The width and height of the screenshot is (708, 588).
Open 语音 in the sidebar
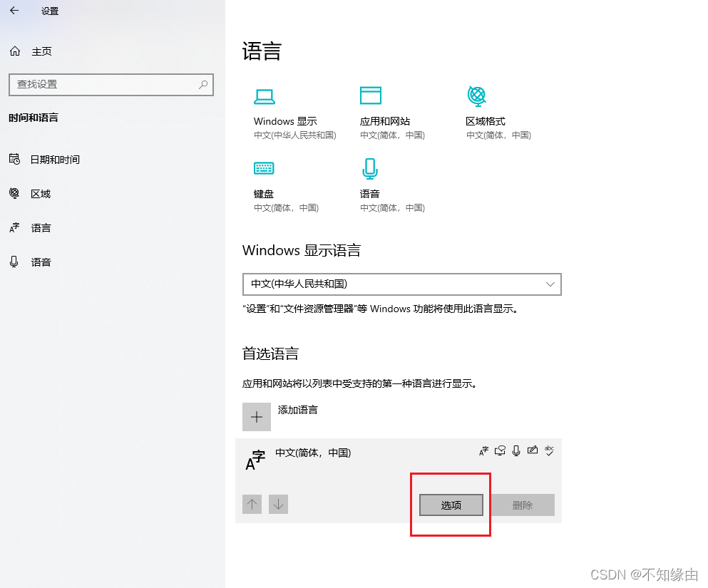pyautogui.click(x=30, y=262)
